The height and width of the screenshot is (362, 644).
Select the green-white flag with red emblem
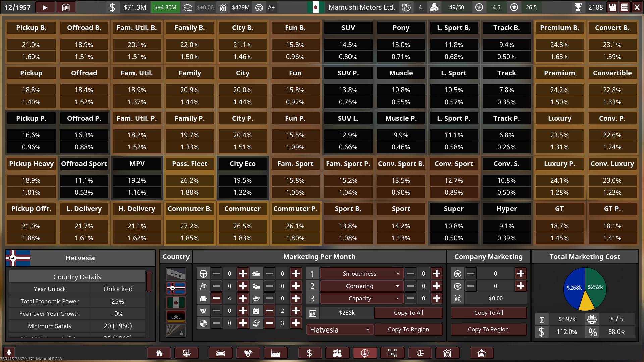click(176, 303)
